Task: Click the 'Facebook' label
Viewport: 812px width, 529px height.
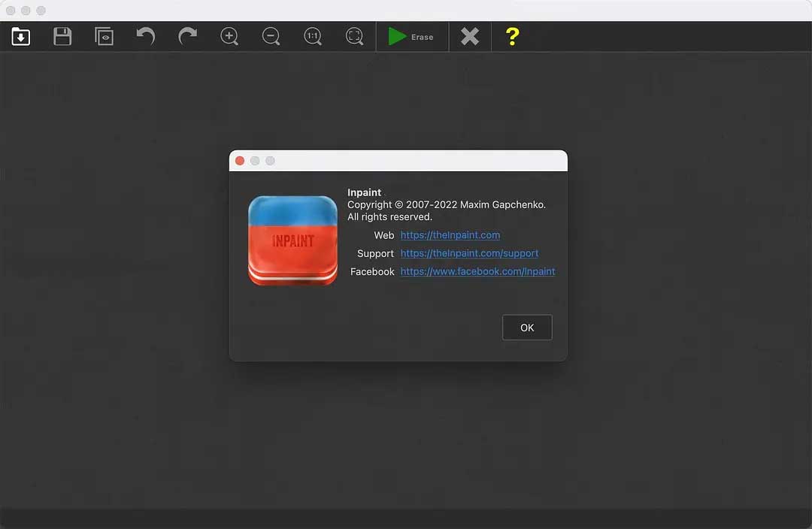Action: click(372, 272)
